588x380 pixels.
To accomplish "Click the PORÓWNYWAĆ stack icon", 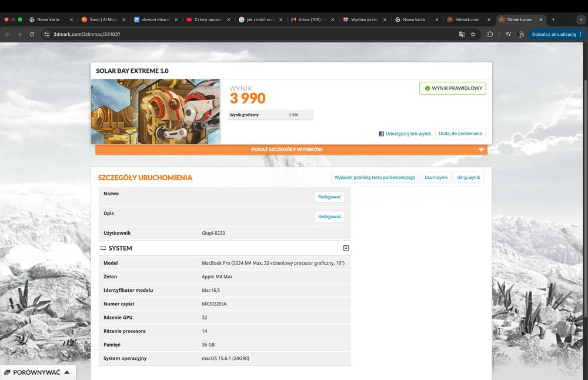I will click(7, 372).
